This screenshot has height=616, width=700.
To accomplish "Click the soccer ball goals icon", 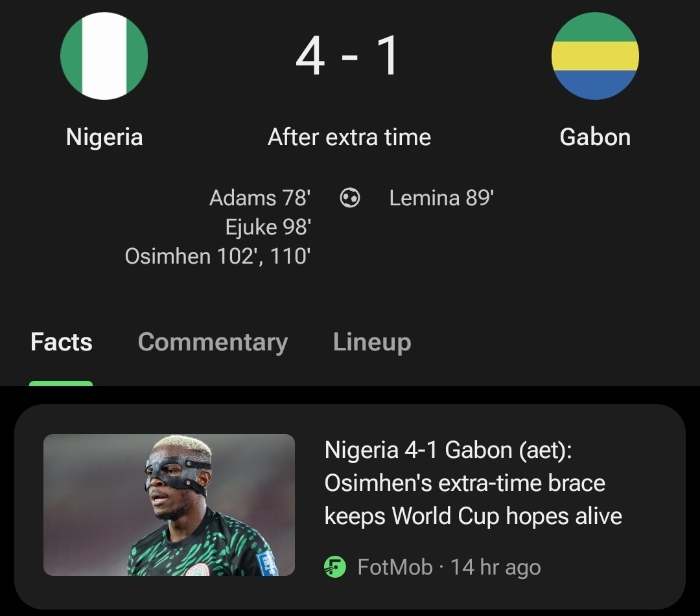I will pyautogui.click(x=350, y=198).
